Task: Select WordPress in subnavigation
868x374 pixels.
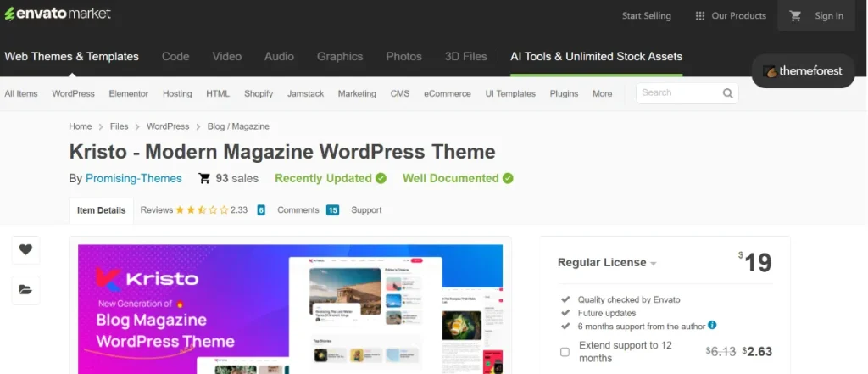Action: tap(73, 93)
